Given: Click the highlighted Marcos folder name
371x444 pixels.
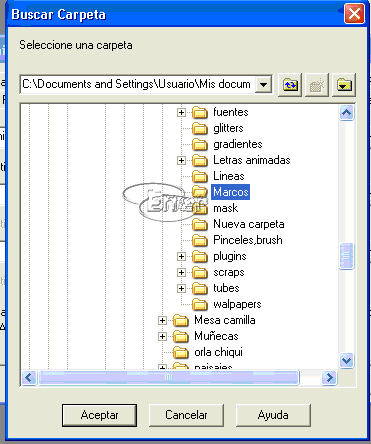Looking at the screenshot, I should click(231, 192).
